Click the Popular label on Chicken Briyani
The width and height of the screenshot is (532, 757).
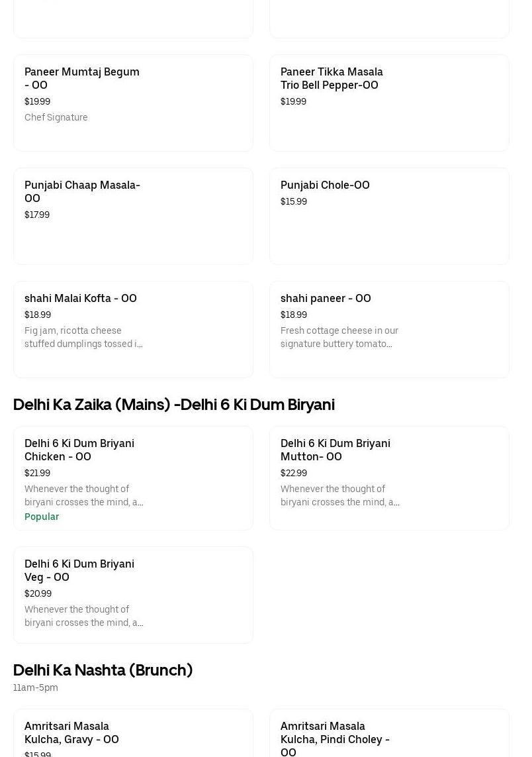[42, 517]
